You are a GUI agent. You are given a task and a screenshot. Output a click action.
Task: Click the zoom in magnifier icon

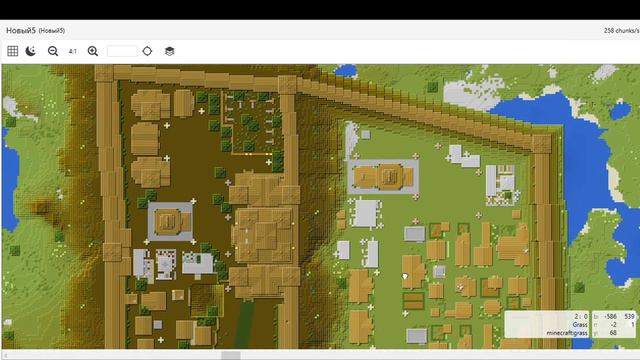(x=93, y=51)
